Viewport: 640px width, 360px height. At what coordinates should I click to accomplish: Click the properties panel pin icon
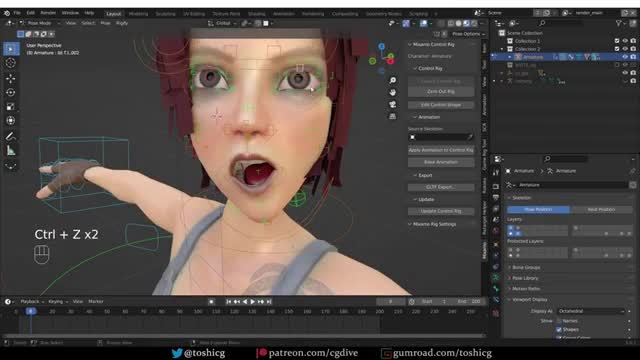[632, 171]
